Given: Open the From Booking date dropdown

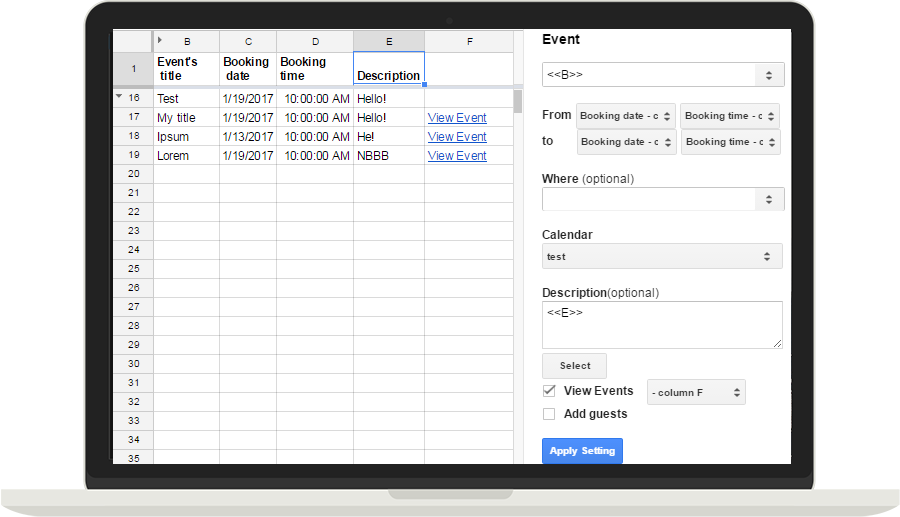Looking at the screenshot, I should (x=626, y=116).
